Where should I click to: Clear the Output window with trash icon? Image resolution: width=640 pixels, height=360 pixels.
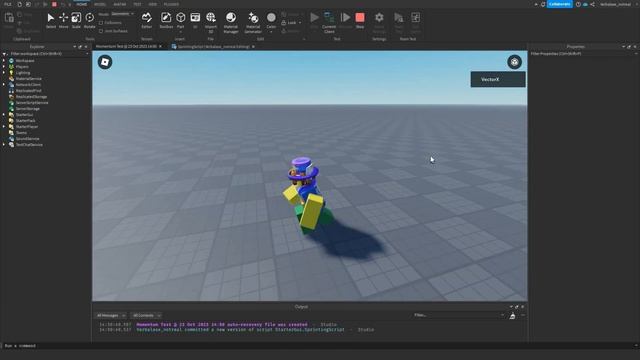tap(512, 316)
